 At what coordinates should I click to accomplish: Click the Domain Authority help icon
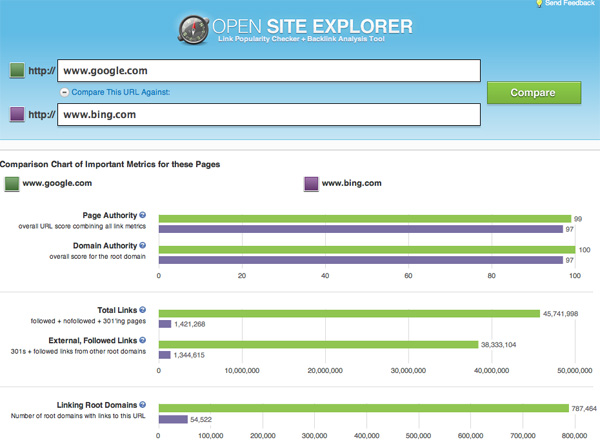coord(142,245)
